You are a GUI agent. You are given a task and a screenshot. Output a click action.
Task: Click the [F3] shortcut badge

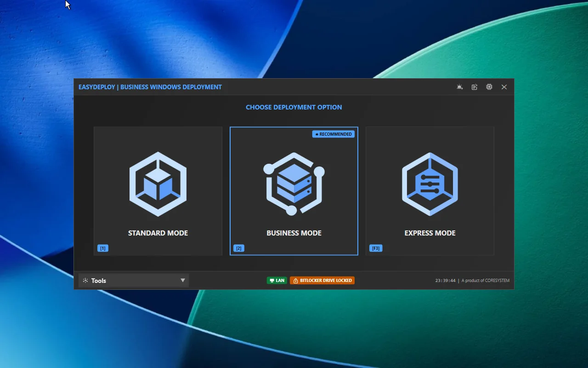click(x=376, y=248)
